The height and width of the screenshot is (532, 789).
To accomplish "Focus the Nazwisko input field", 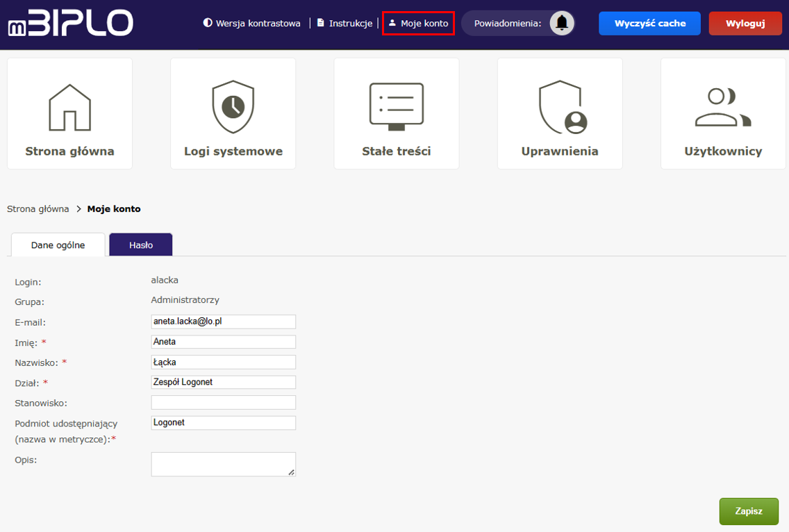I will pos(223,362).
